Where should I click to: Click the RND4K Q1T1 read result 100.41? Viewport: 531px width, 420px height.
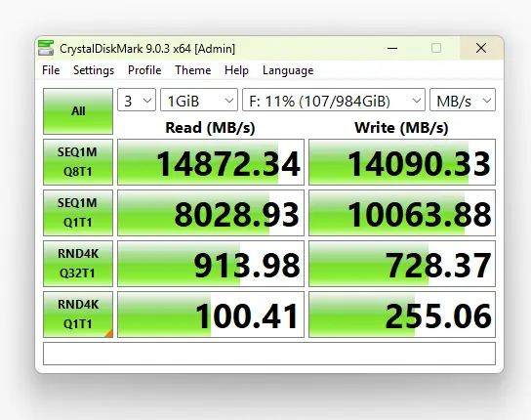(x=211, y=315)
